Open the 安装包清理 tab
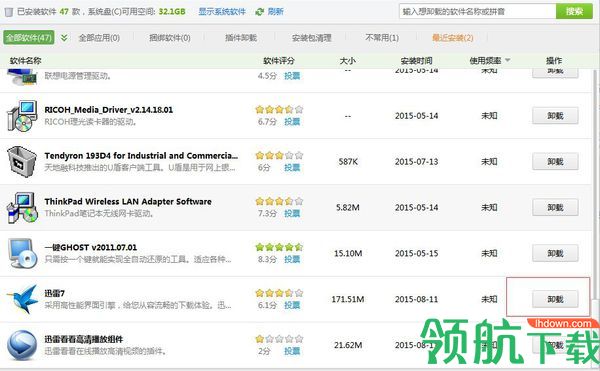Screen dimensions: 600x371 coord(311,38)
